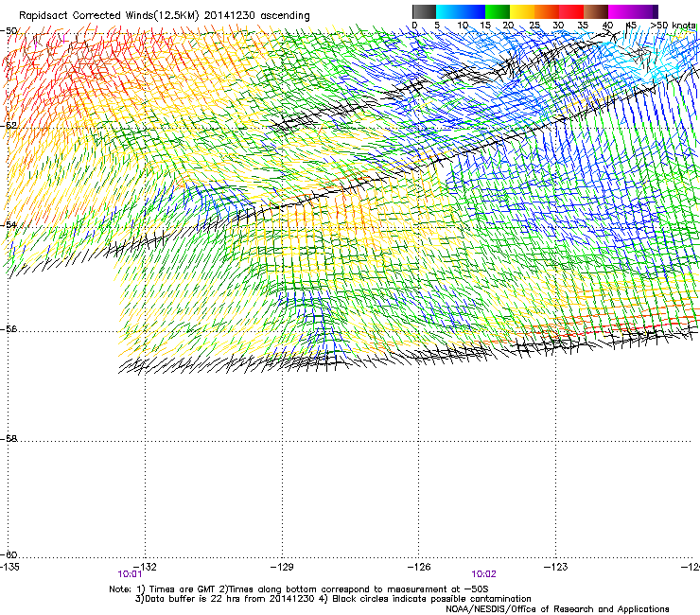Click the legend tick label '10'

(463, 25)
